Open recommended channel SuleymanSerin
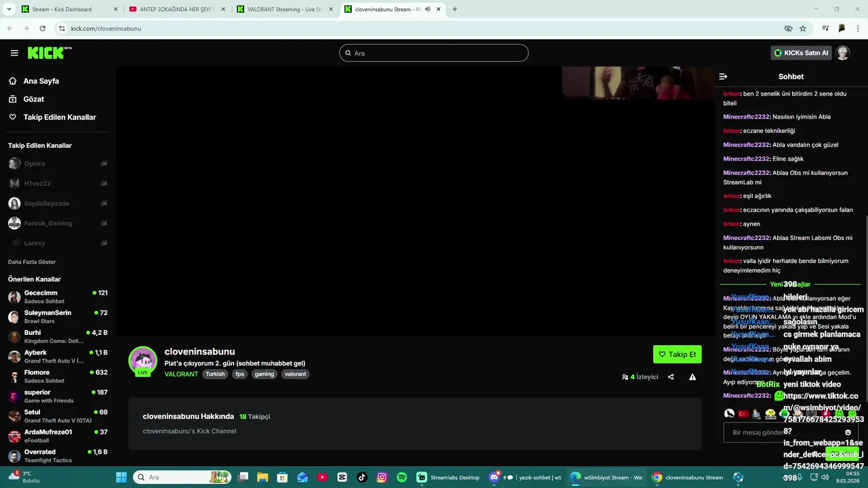The width and height of the screenshot is (868, 488). [58, 317]
